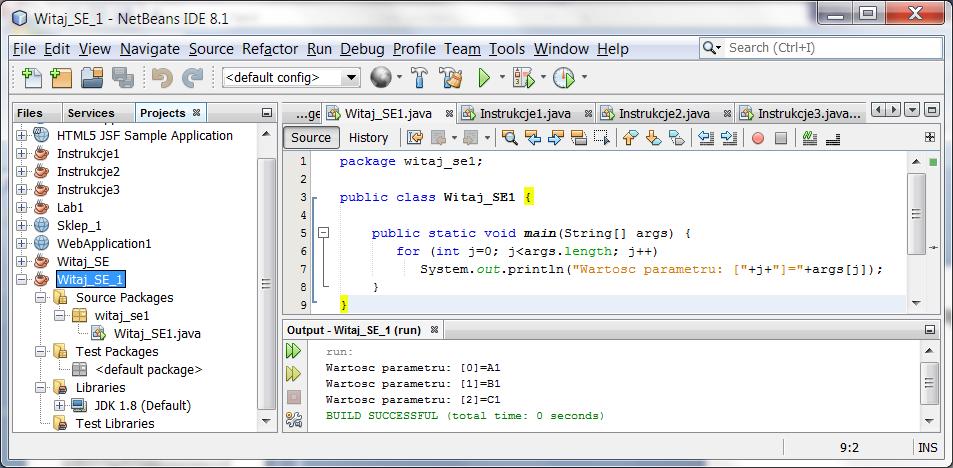Select Witaj_SE1.java in project tree
The width and height of the screenshot is (953, 468).
[157, 334]
